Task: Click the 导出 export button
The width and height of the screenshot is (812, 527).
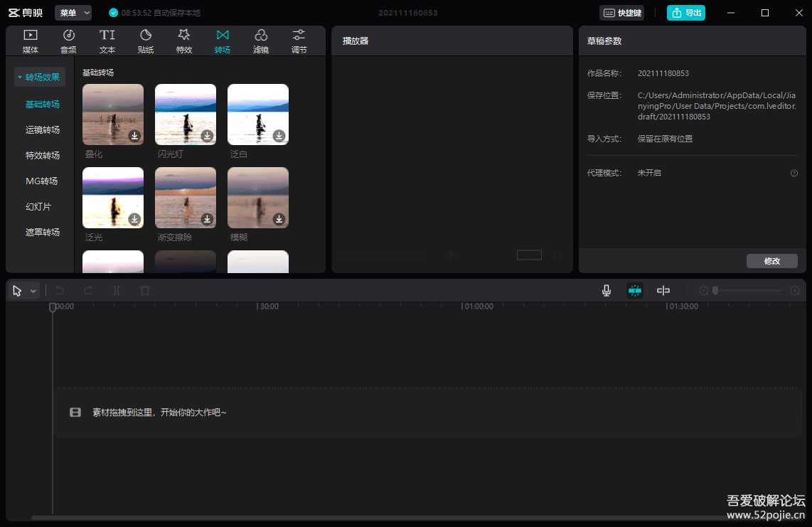Action: tap(685, 12)
